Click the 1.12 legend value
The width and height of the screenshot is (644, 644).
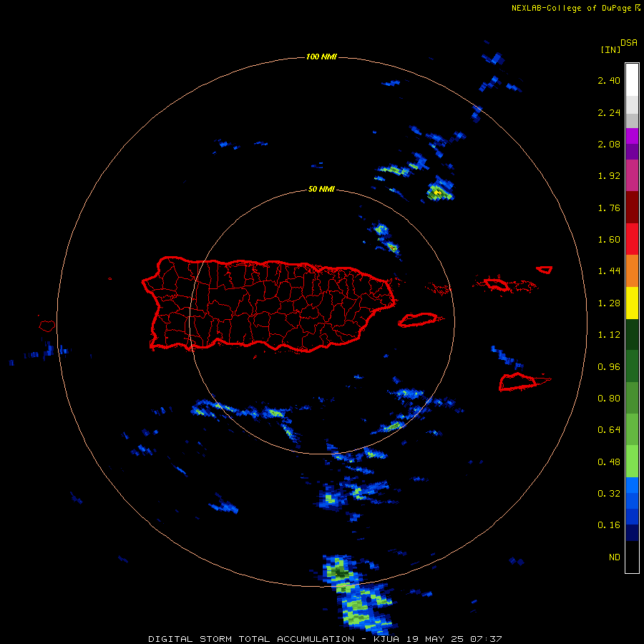pos(609,335)
